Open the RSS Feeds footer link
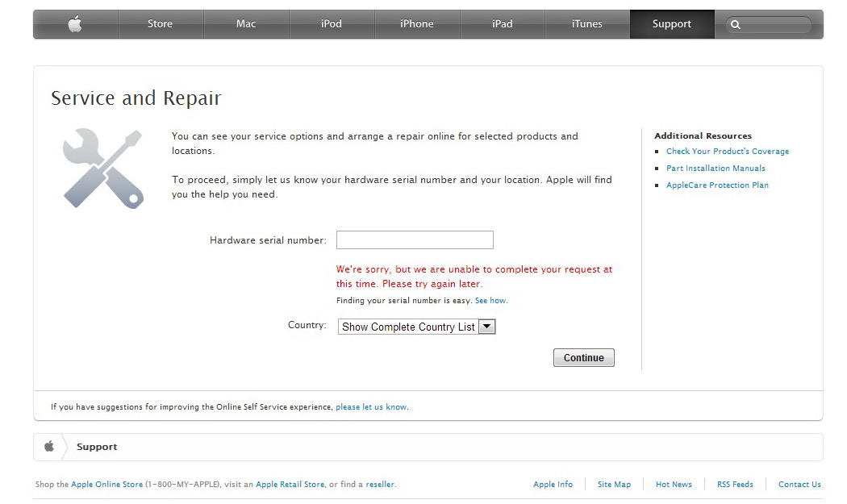847x504 pixels. 735,484
